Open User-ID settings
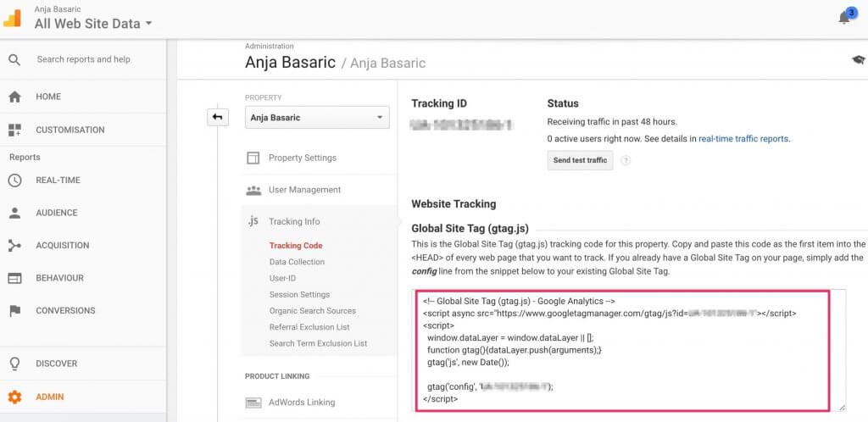868x422 pixels. pyautogui.click(x=282, y=278)
